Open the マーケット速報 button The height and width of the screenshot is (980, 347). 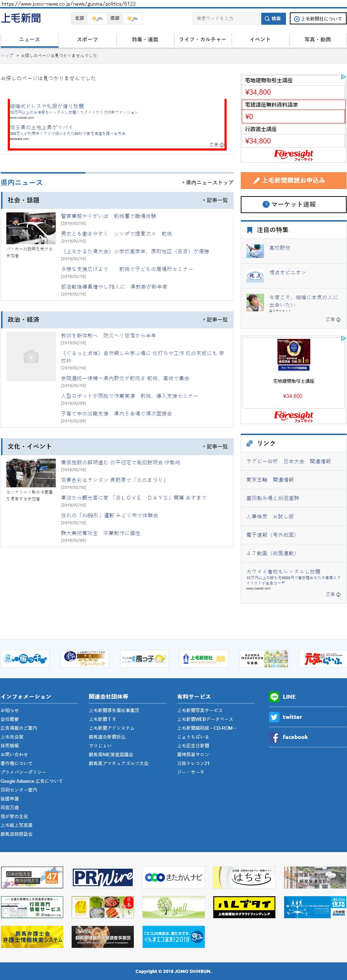click(x=293, y=204)
